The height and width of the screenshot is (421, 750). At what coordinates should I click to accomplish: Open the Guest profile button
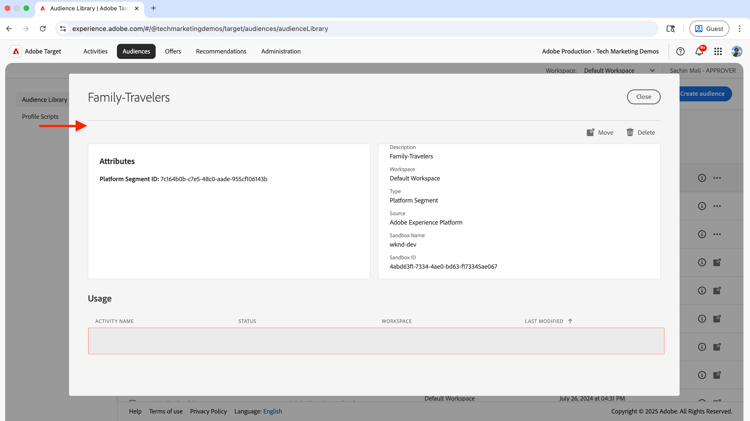(x=709, y=29)
